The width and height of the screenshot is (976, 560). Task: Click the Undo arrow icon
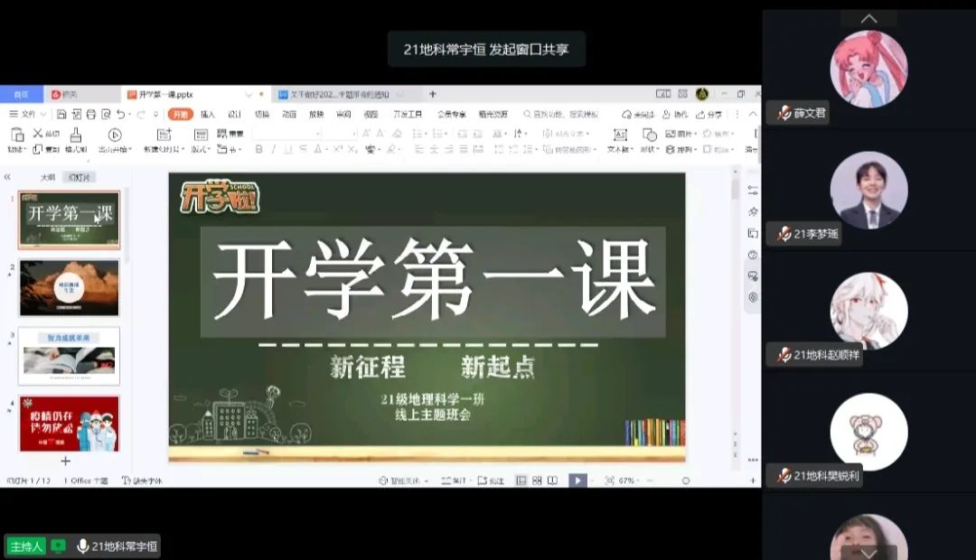pyautogui.click(x=121, y=115)
